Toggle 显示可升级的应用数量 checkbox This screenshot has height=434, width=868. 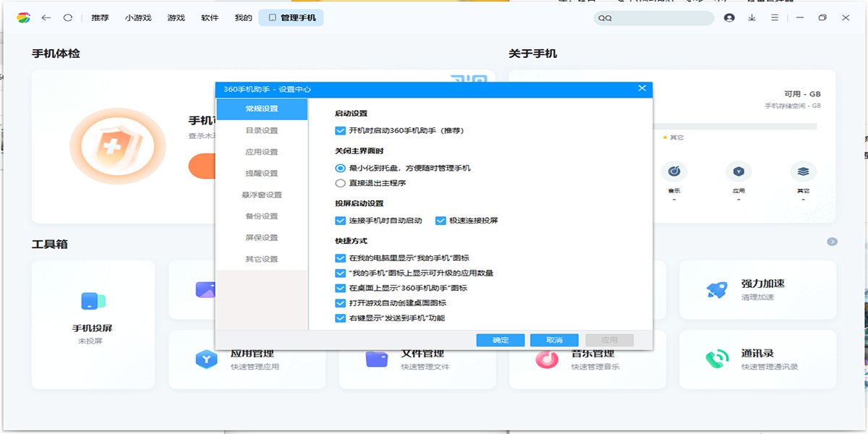click(341, 273)
